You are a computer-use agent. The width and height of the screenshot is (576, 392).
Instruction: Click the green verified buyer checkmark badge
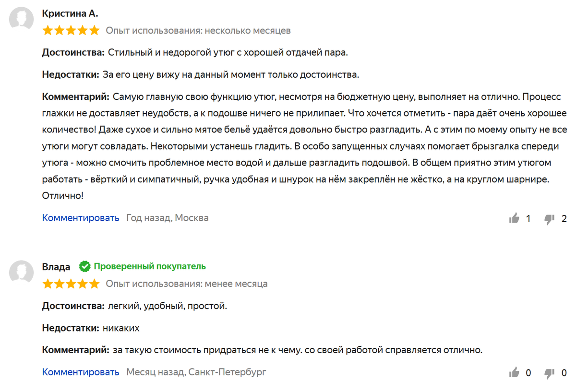pos(84,266)
